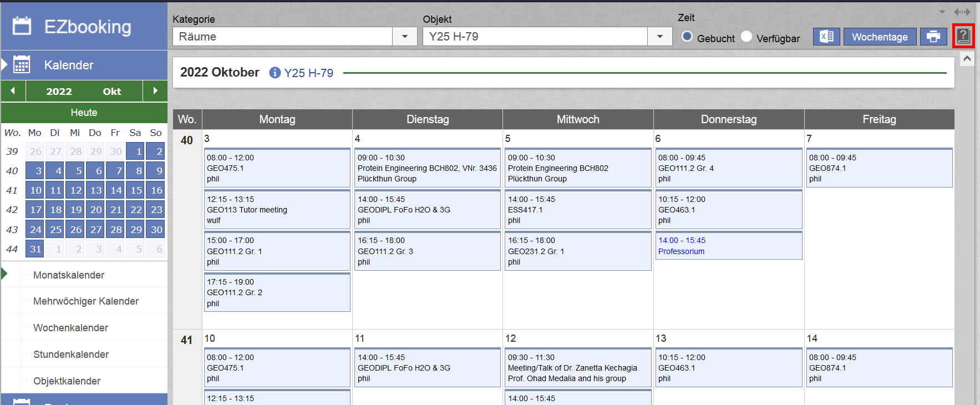Viewport: 980px width, 405px height.
Task: Open help via question mark icon
Action: coord(963,37)
